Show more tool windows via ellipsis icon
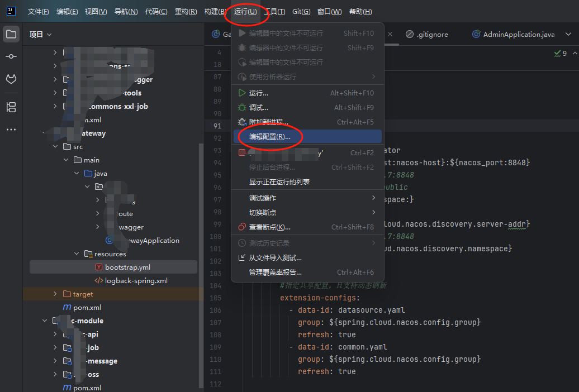The height and width of the screenshot is (392, 579). coord(11,130)
